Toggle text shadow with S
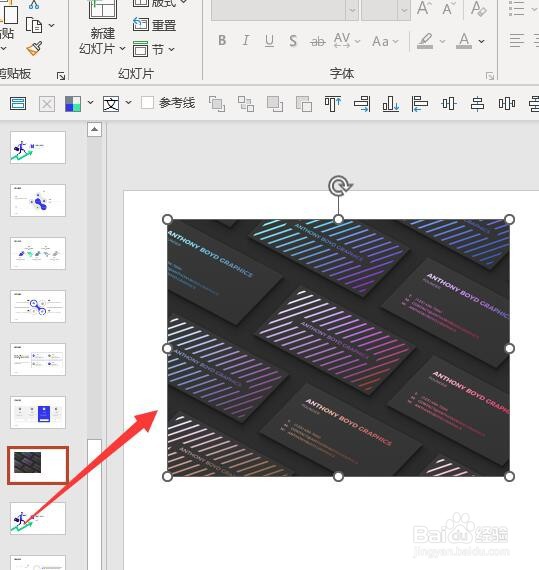The height and width of the screenshot is (570, 539). (x=293, y=41)
